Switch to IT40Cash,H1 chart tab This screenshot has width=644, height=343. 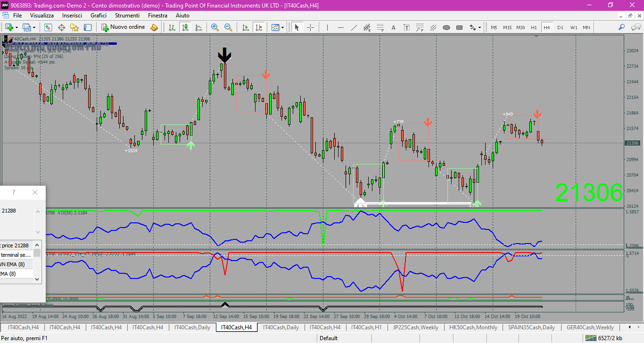[x=367, y=327]
